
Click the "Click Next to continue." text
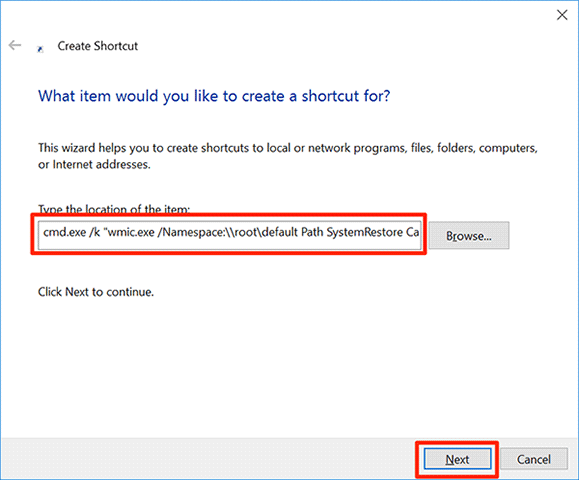pos(96,292)
